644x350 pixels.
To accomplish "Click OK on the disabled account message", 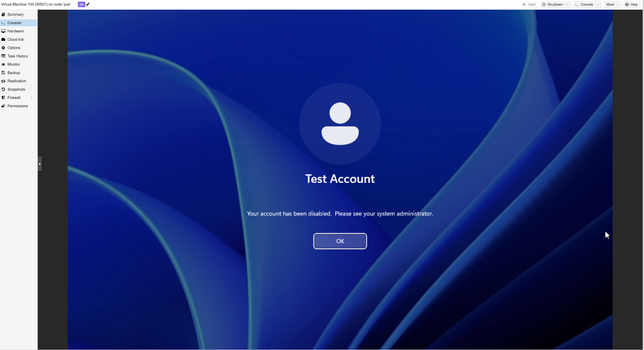I will pyautogui.click(x=340, y=241).
